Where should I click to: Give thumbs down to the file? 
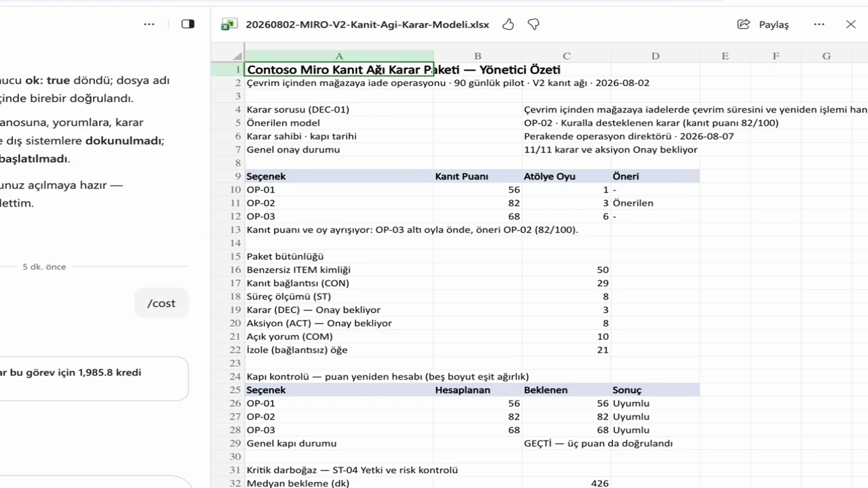534,24
